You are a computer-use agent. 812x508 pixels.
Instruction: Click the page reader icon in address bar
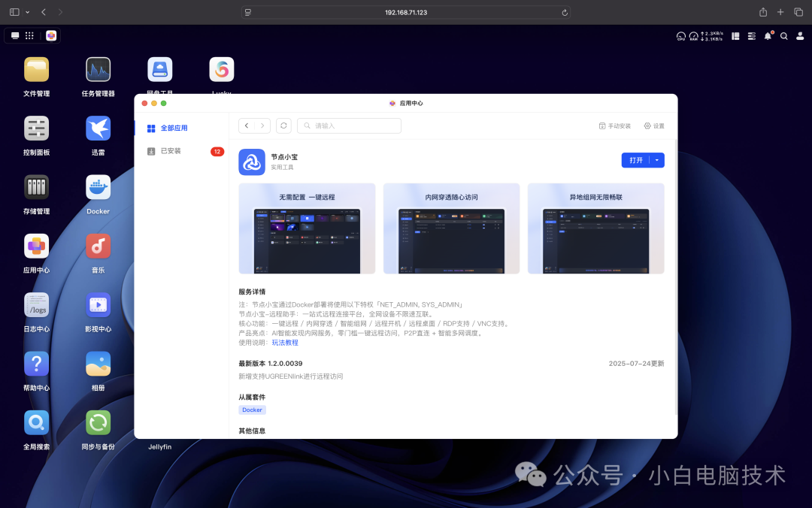[x=248, y=13]
